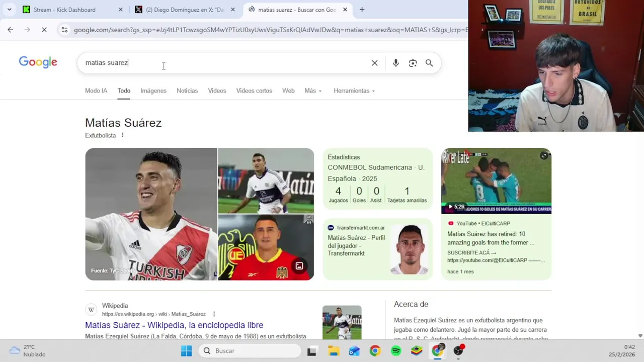Screen dimensions: 644x362
Task: Open the 10 amazing goals YouTube link
Action: click(491, 238)
